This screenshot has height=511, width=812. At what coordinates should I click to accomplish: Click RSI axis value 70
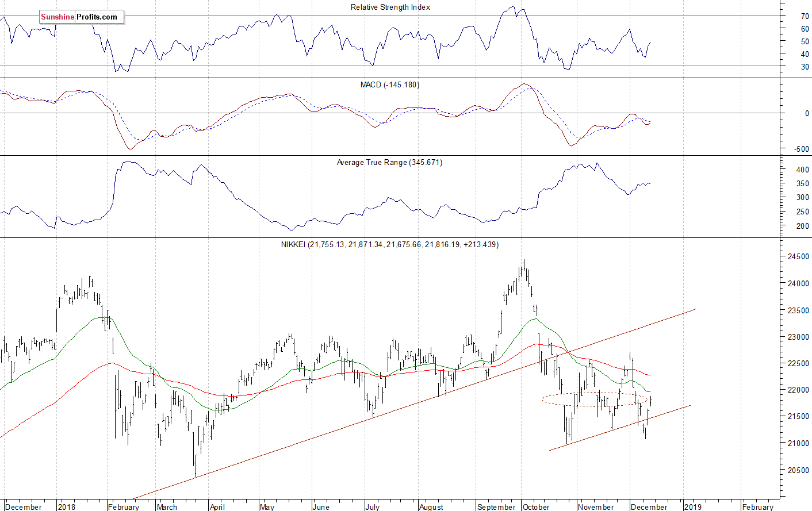pyautogui.click(x=805, y=17)
